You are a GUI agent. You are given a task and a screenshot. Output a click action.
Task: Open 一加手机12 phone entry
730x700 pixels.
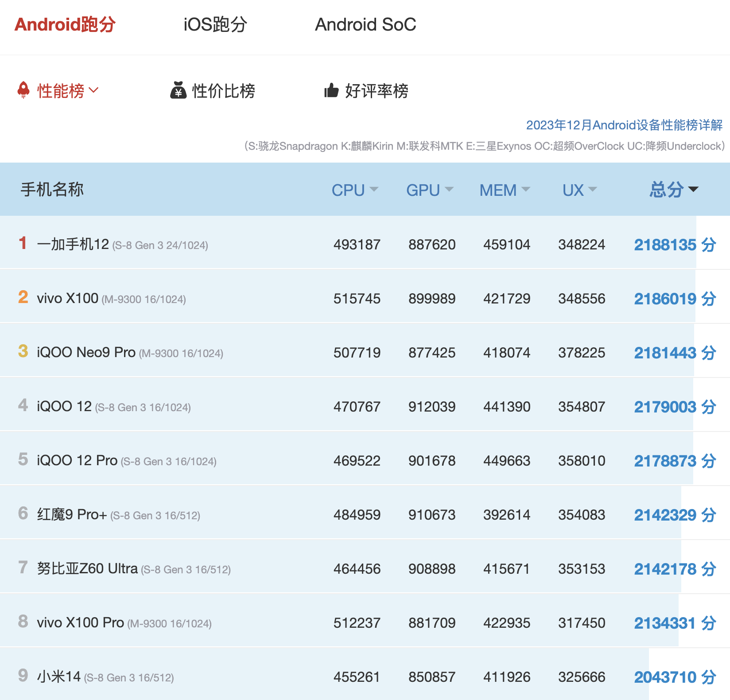[x=122, y=244]
